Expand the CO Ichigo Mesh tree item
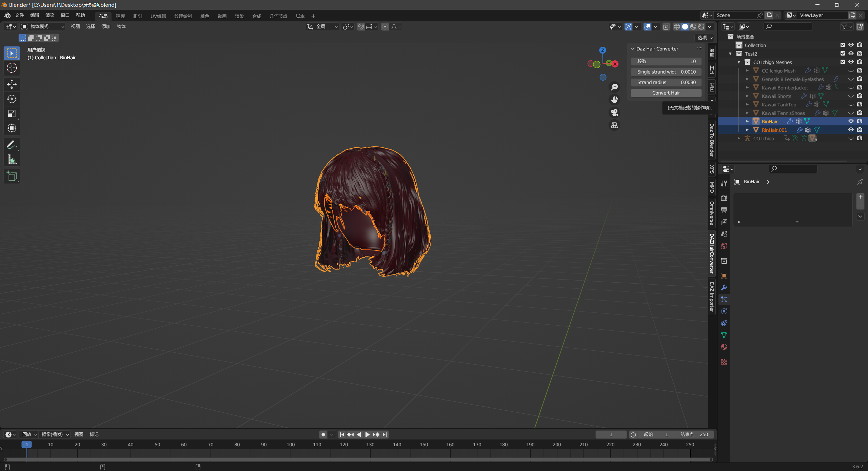This screenshot has width=868, height=471. click(747, 71)
